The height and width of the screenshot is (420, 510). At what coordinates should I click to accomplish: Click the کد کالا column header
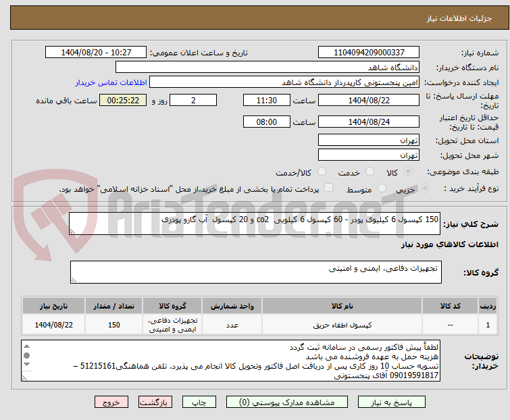click(450, 306)
